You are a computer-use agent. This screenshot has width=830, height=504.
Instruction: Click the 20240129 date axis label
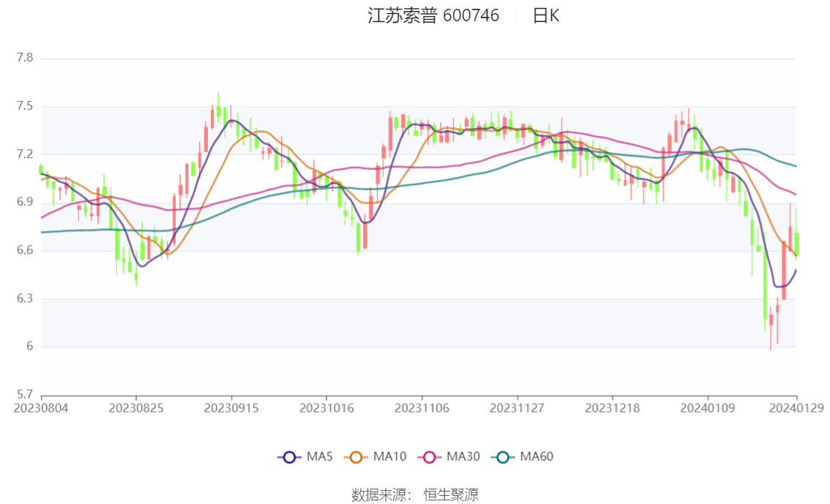pyautogui.click(x=796, y=407)
